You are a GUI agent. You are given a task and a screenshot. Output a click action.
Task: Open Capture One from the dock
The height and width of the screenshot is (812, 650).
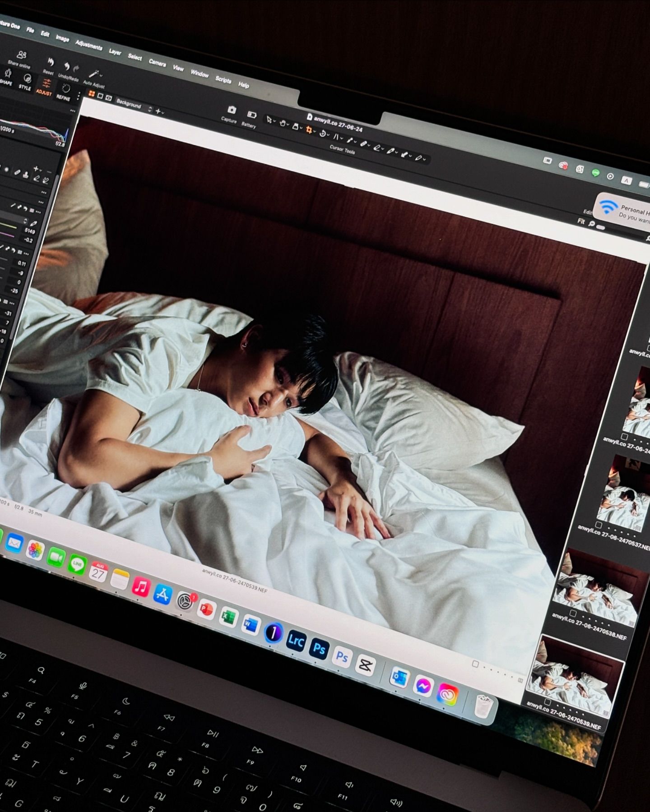[273, 632]
